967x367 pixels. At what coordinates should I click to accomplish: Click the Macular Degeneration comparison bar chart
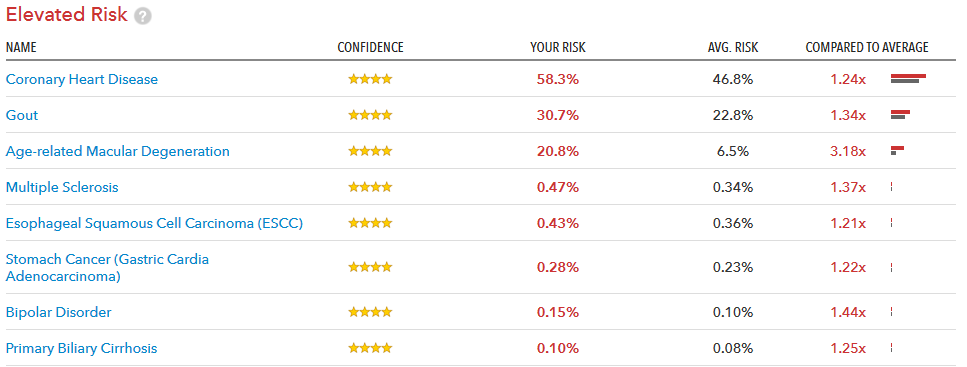click(897, 151)
